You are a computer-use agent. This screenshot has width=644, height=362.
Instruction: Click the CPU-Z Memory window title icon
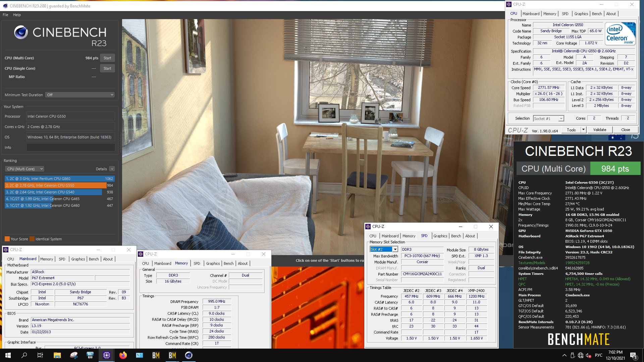[x=141, y=254]
